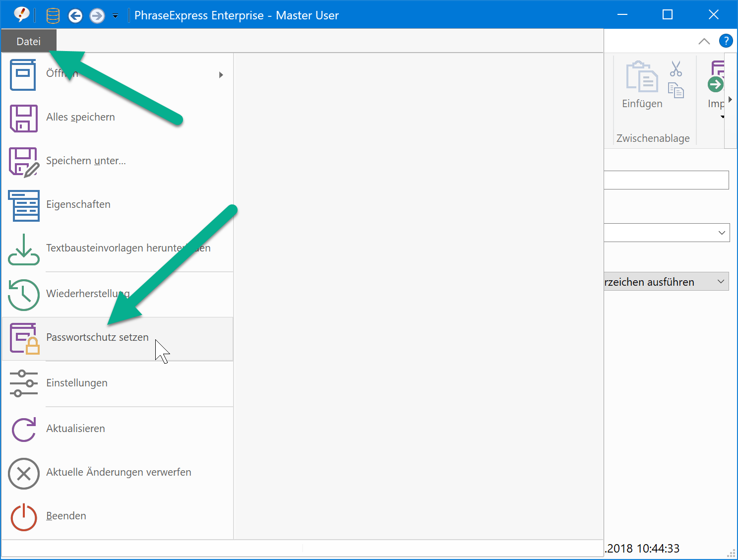The height and width of the screenshot is (560, 738).
Task: Select Alles speichern menu entry
Action: tap(118, 118)
